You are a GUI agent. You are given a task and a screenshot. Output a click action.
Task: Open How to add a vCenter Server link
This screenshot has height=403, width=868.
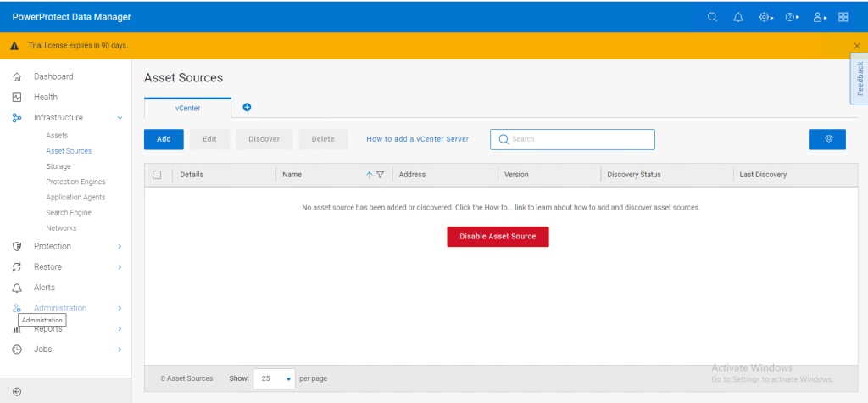417,139
